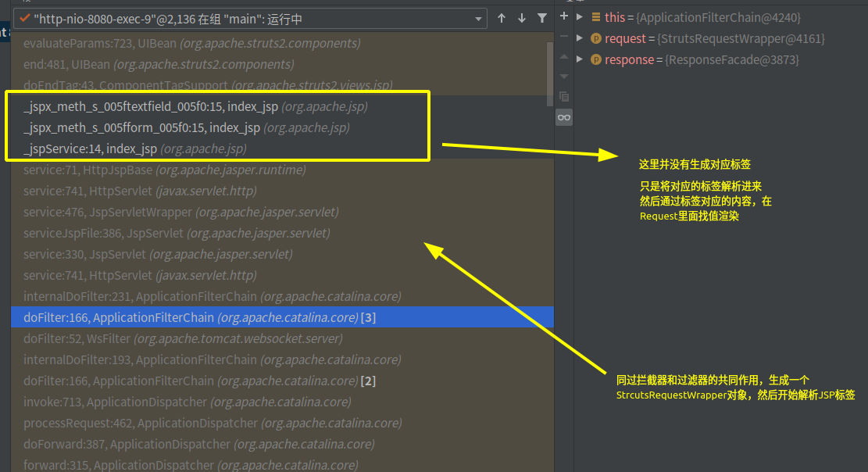Screen dimensions: 868x472
Task: Expand the 'response' variable node
Action: tap(580, 59)
